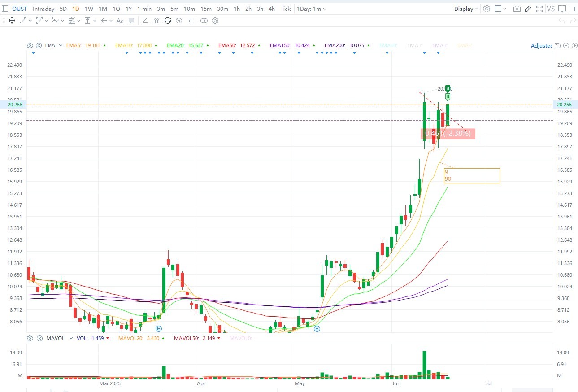Select the wave pattern drawing tool
Image resolution: width=578 pixels, height=392 pixels.
coord(56,20)
